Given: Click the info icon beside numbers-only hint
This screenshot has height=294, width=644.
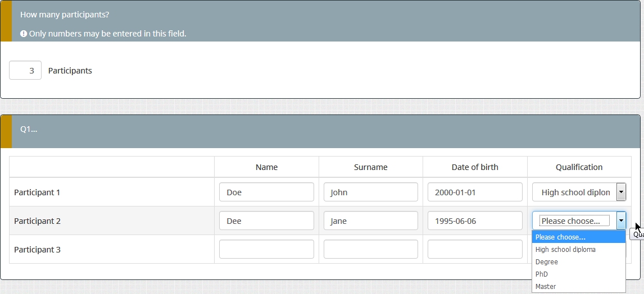Looking at the screenshot, I should [24, 34].
